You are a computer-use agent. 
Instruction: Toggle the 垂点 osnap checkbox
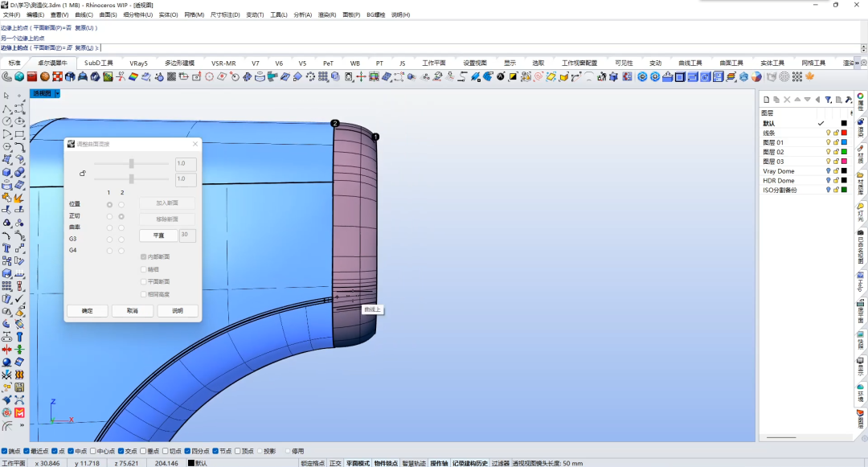click(143, 451)
